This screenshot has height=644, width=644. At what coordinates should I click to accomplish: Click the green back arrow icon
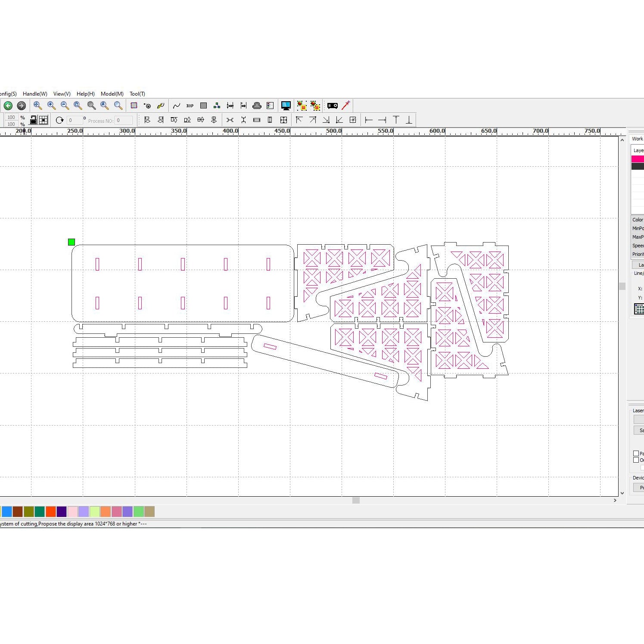(8, 106)
